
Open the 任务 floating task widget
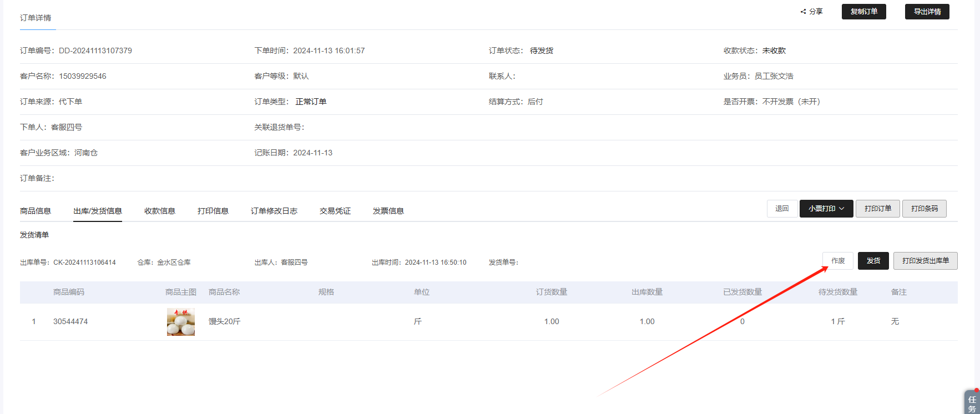click(972, 403)
